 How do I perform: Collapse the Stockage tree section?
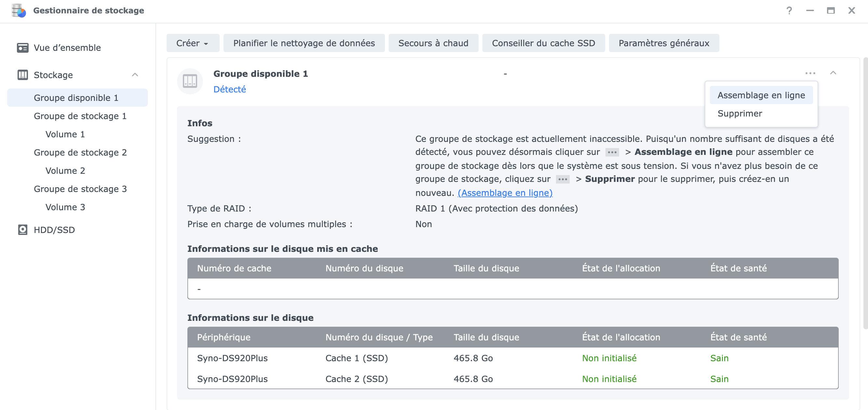pos(135,75)
